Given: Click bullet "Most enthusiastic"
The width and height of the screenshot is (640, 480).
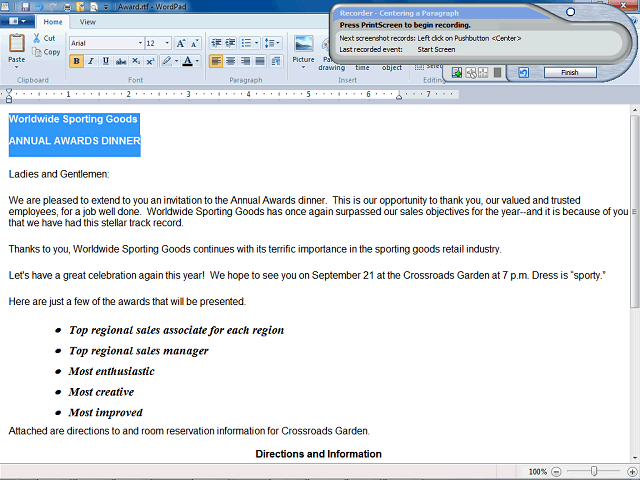Looking at the screenshot, I should (112, 371).
